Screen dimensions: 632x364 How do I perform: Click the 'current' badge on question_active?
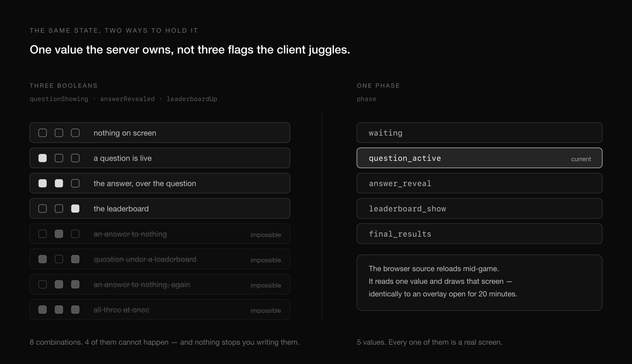click(x=581, y=159)
